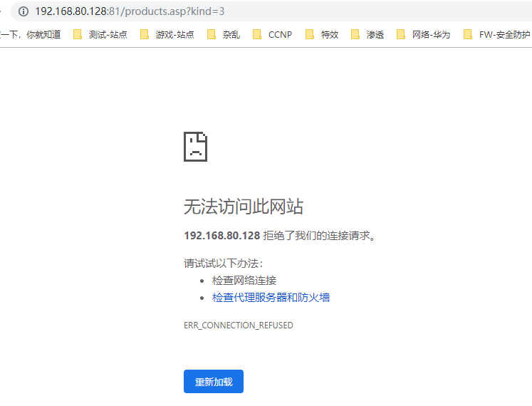This screenshot has width=532, height=406.
Task: Open the 你就知道 Baidu bookmark
Action: coord(31,35)
